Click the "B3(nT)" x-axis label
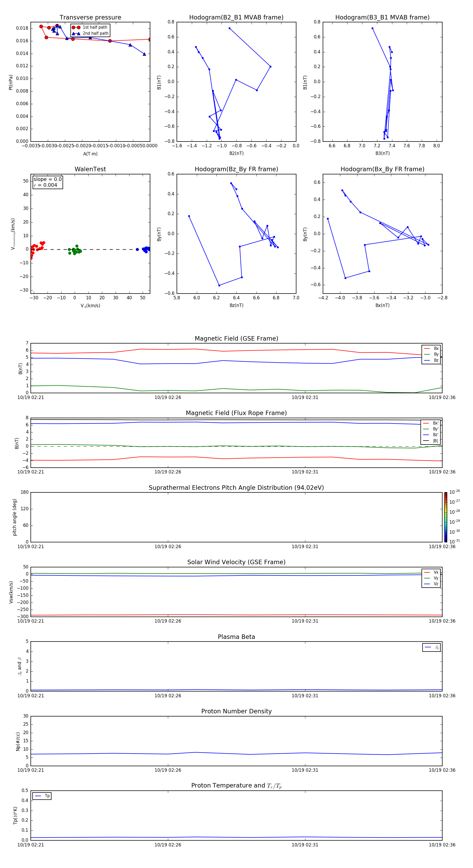473x868 pixels. [382, 153]
